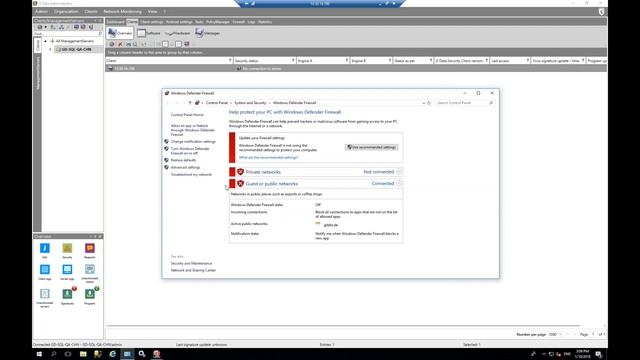Viewport: 640px width, 360px height.
Task: Click Troubleshoot my network link
Action: pyautogui.click(x=191, y=175)
